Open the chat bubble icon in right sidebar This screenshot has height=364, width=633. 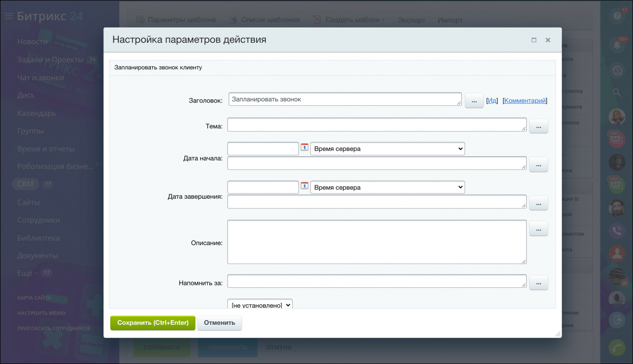617,71
